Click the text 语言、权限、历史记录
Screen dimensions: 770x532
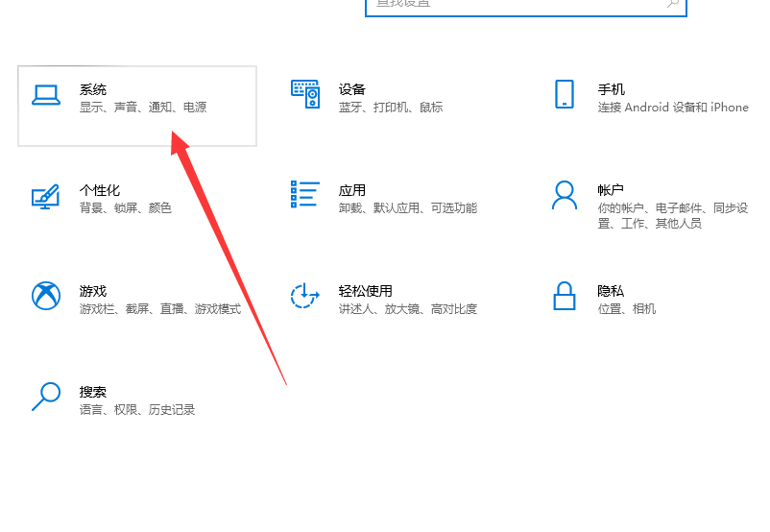pyautogui.click(x=137, y=409)
